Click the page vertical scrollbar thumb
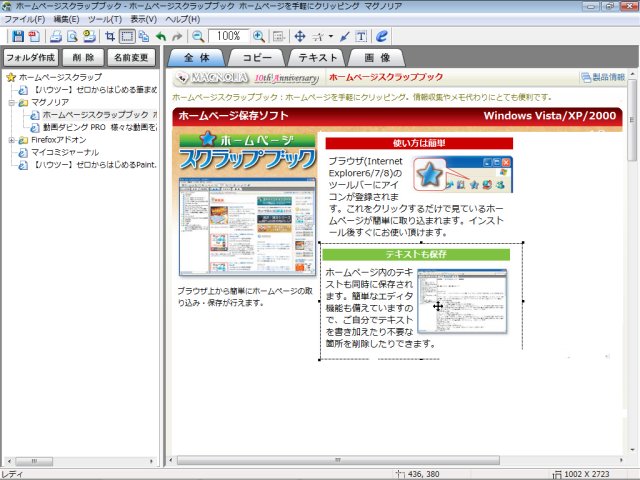This screenshot has width=640, height=480. (x=633, y=120)
